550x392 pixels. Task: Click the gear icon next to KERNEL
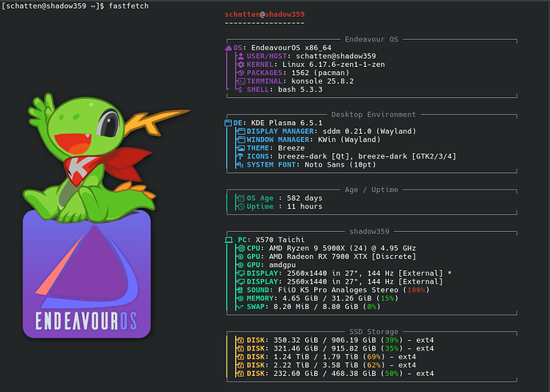[241, 65]
